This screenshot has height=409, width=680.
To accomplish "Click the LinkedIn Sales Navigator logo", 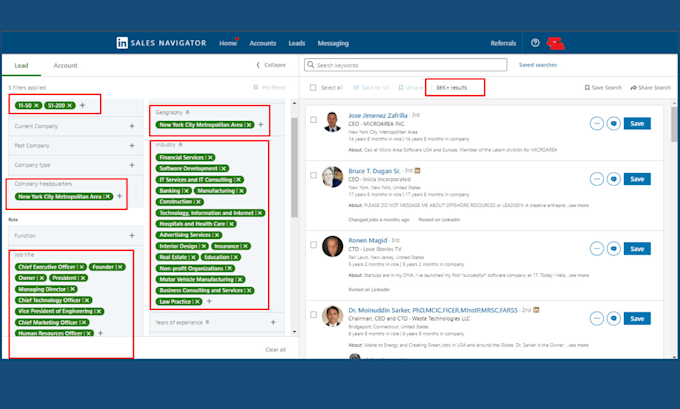I will coord(161,43).
